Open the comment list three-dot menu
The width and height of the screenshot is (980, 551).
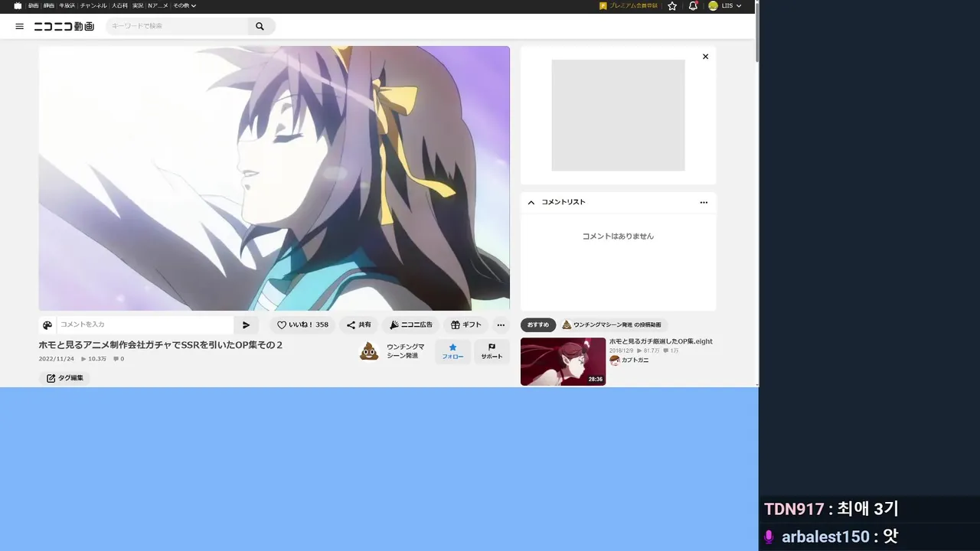coord(704,203)
